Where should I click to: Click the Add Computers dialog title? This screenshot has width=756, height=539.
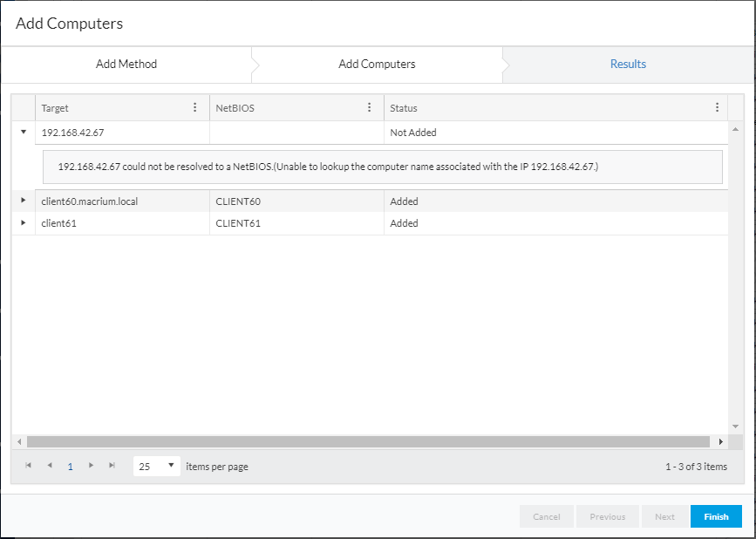click(70, 24)
